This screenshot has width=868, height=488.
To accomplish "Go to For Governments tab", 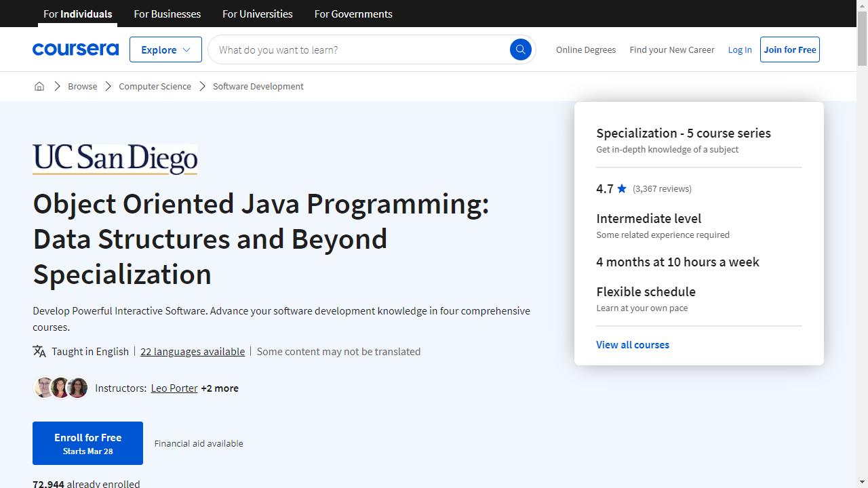I will pyautogui.click(x=353, y=14).
